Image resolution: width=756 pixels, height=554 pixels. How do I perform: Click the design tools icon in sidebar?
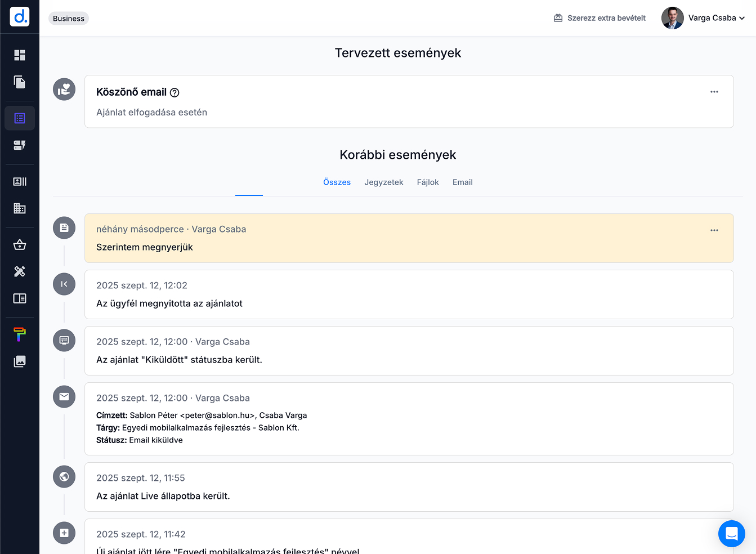coord(20,271)
